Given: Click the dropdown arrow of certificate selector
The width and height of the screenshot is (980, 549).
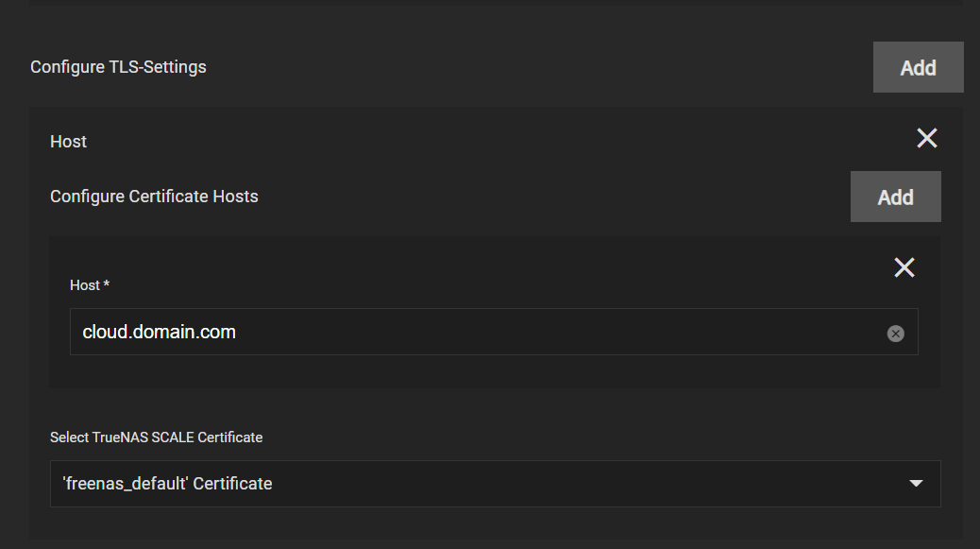Looking at the screenshot, I should [915, 484].
